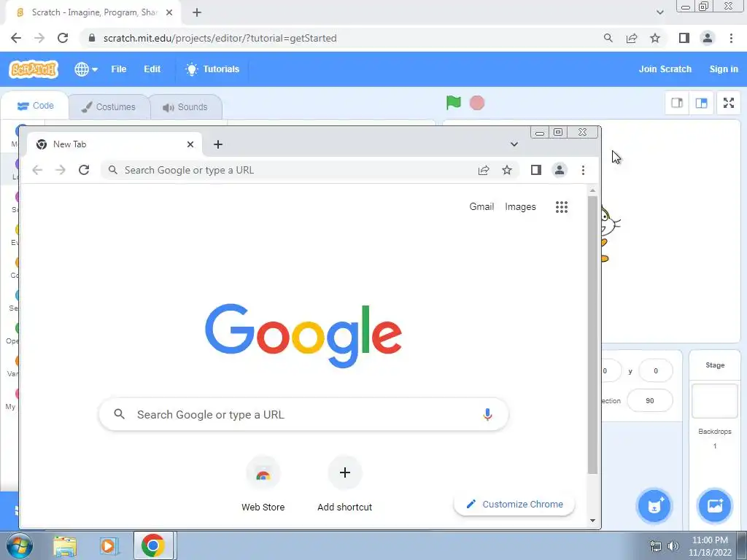This screenshot has height=560, width=747.
Task: Click Customize Chrome button
Action: 514,505
